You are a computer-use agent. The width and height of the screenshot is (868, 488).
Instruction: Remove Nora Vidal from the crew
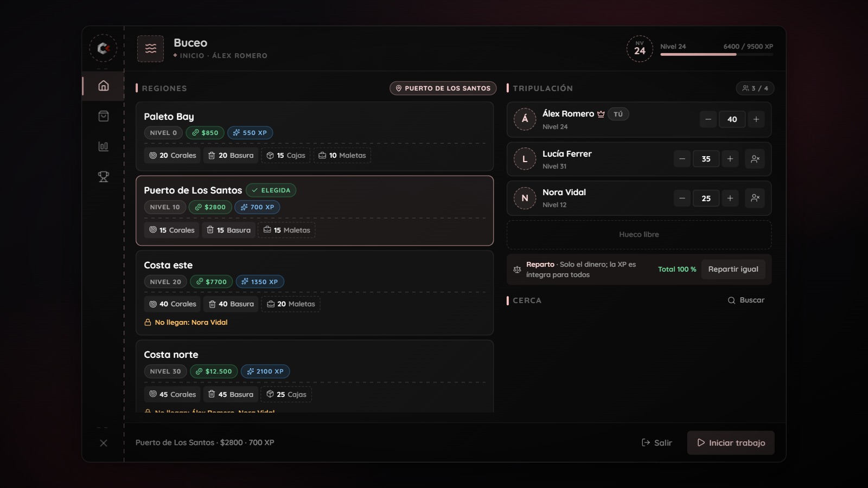tap(755, 198)
